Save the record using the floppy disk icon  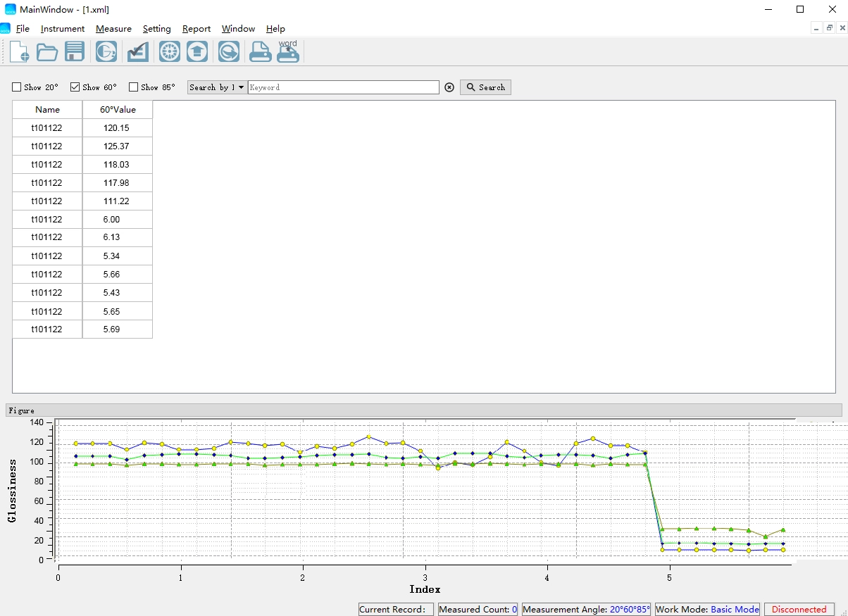click(75, 52)
